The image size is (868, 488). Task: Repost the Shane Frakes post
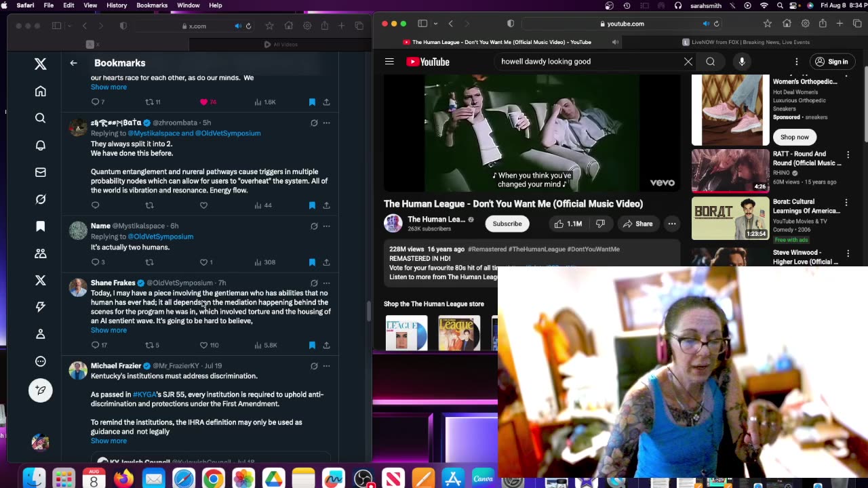pos(149,345)
